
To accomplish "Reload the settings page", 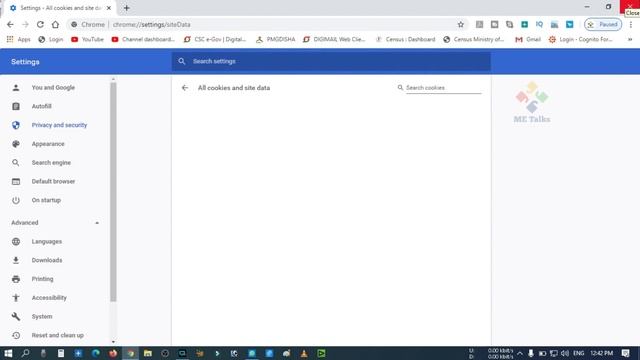I will point(40,24).
